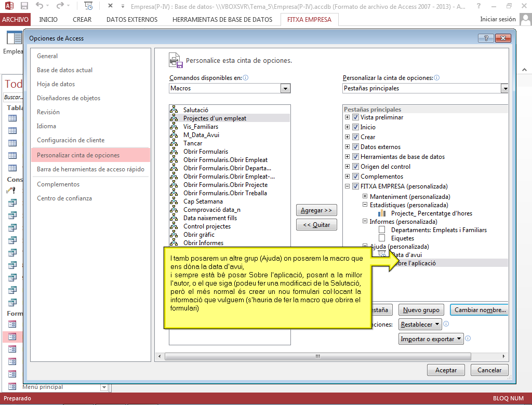Click the Aceptar button

pyautogui.click(x=446, y=370)
